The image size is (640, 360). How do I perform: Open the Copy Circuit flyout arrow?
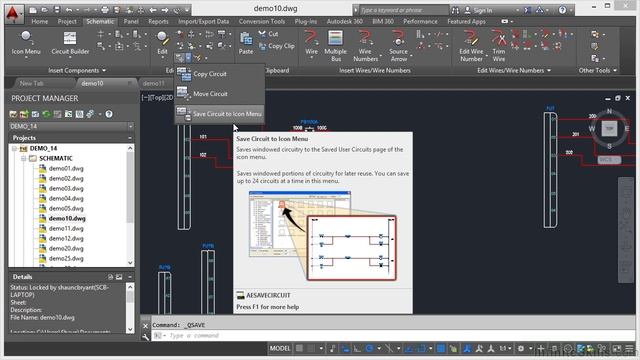[188, 58]
